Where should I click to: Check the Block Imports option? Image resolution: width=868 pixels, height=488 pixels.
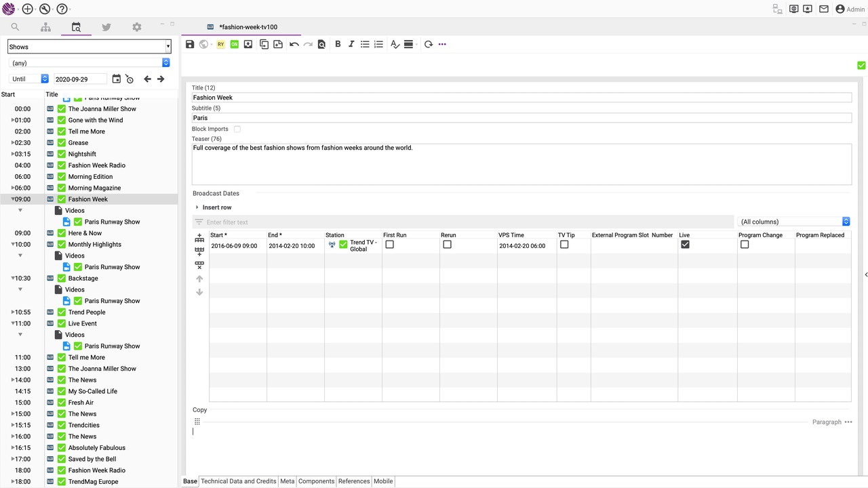coord(237,129)
